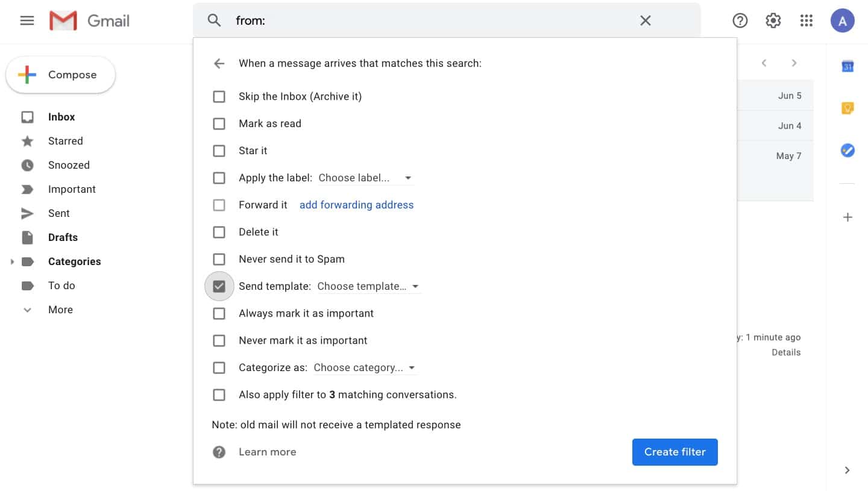Image resolution: width=868 pixels, height=491 pixels.
Task: Open the Starred folder
Action: tap(65, 141)
